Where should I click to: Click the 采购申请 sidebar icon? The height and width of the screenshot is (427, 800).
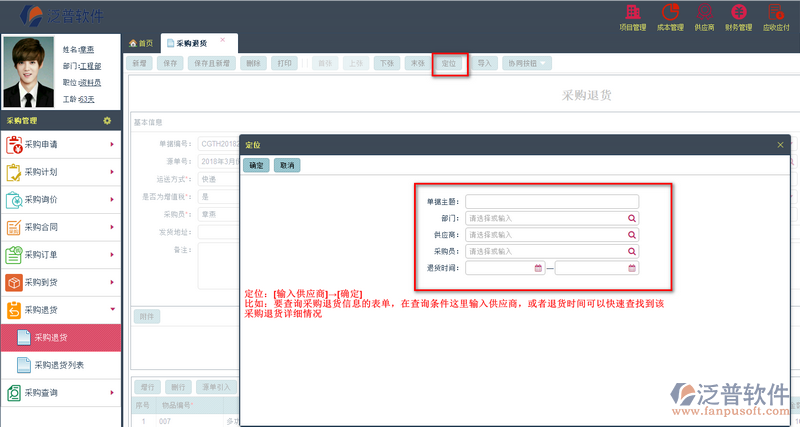(x=14, y=145)
